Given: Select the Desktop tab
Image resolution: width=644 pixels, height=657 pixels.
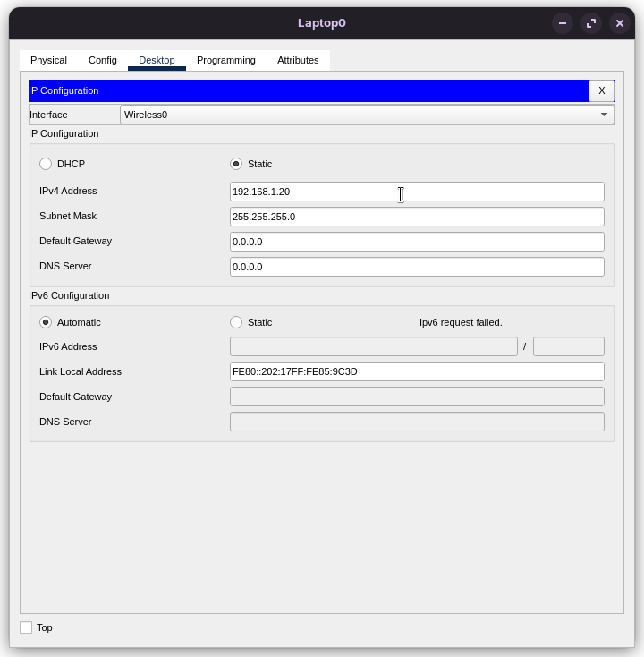Looking at the screenshot, I should pos(157,60).
